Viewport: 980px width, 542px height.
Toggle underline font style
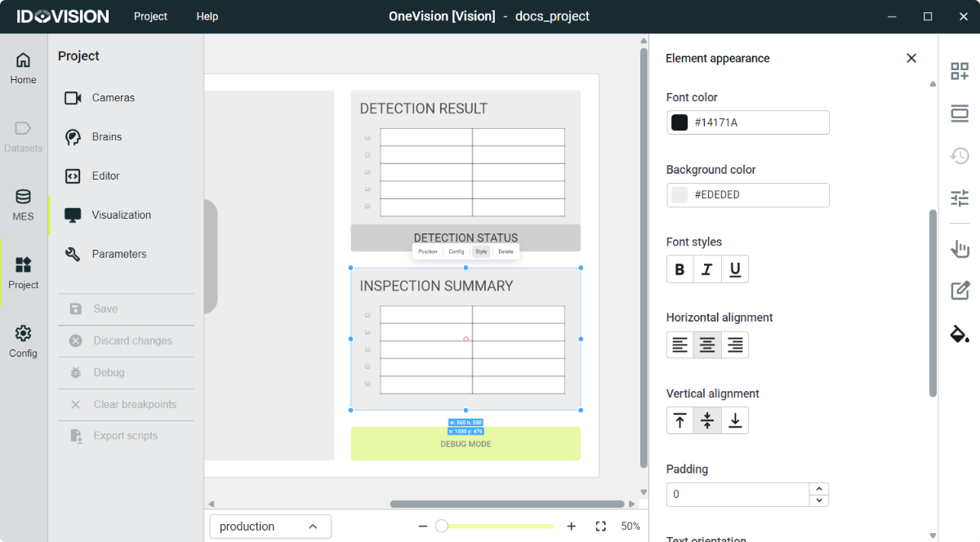[735, 269]
